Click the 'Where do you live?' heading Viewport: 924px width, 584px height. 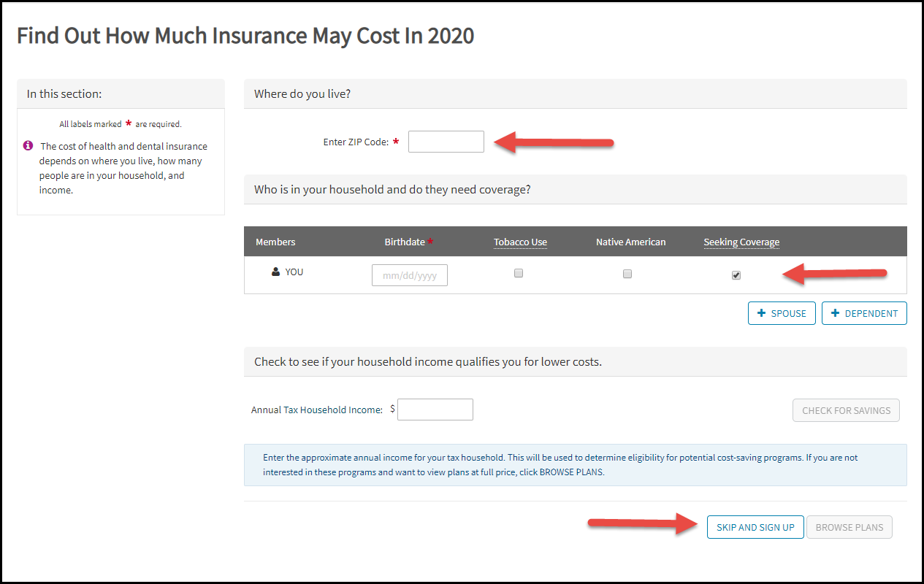(302, 94)
